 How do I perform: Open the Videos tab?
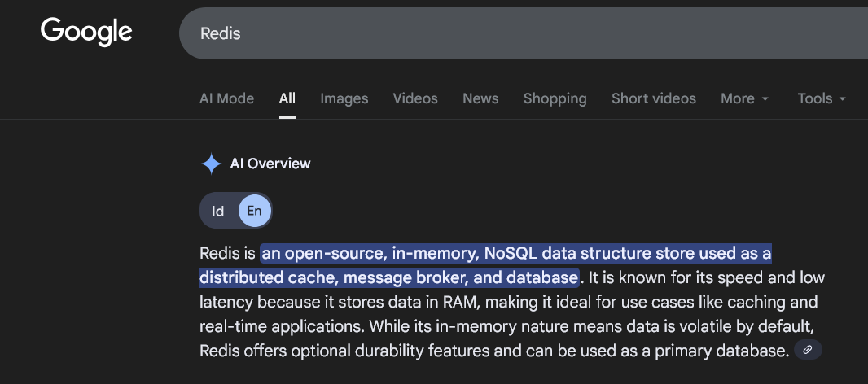[x=415, y=98]
